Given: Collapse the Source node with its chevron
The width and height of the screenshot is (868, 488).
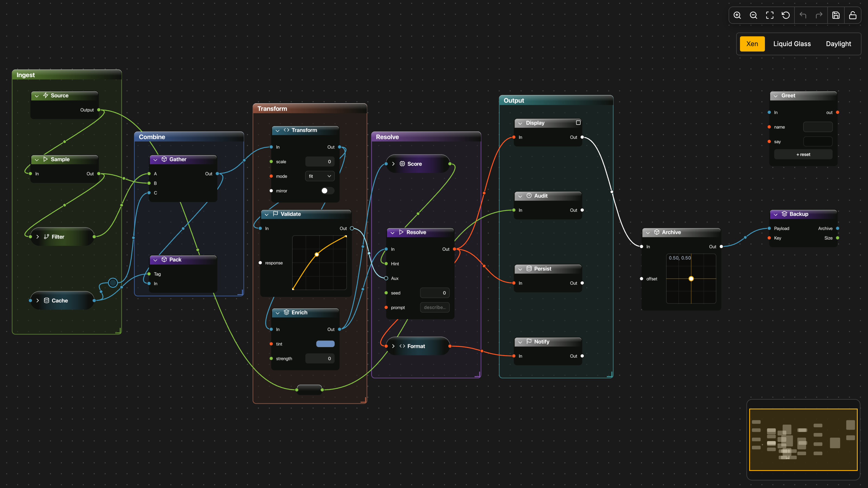Looking at the screenshot, I should point(37,96).
